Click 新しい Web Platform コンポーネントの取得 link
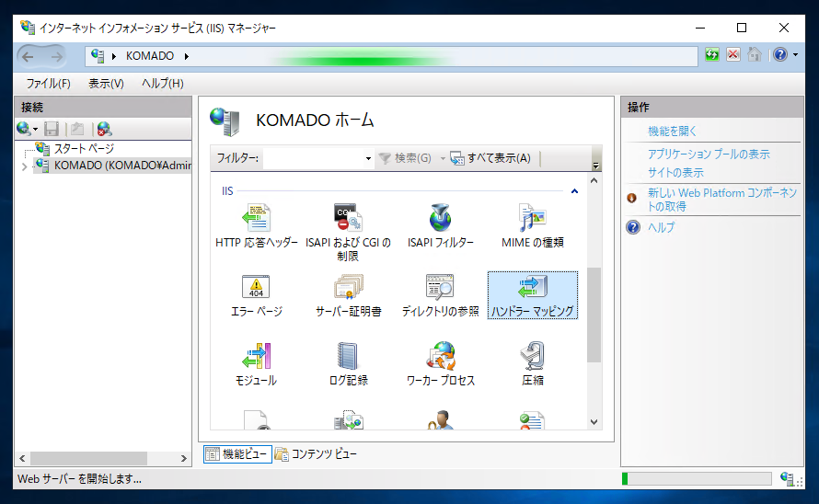Screen dimensions: 819x504 722,200
